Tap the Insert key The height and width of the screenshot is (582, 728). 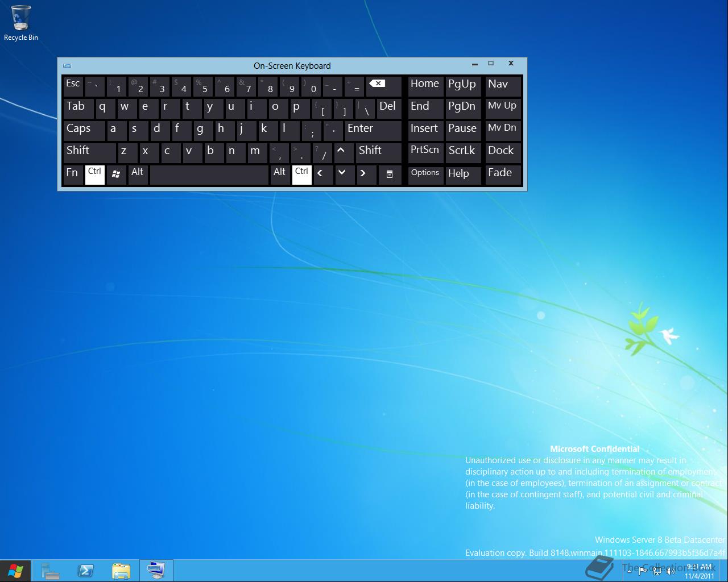[x=425, y=130]
